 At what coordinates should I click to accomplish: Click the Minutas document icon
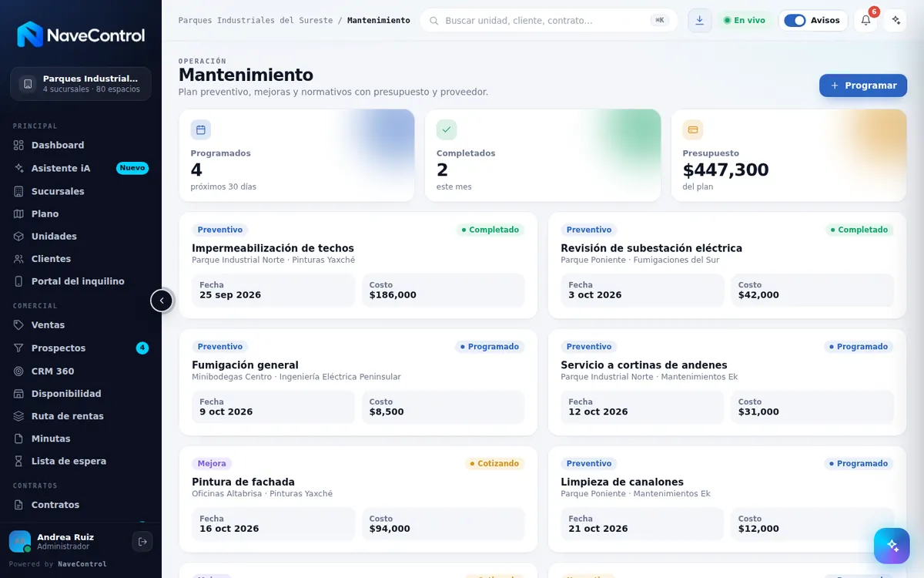[x=19, y=439]
